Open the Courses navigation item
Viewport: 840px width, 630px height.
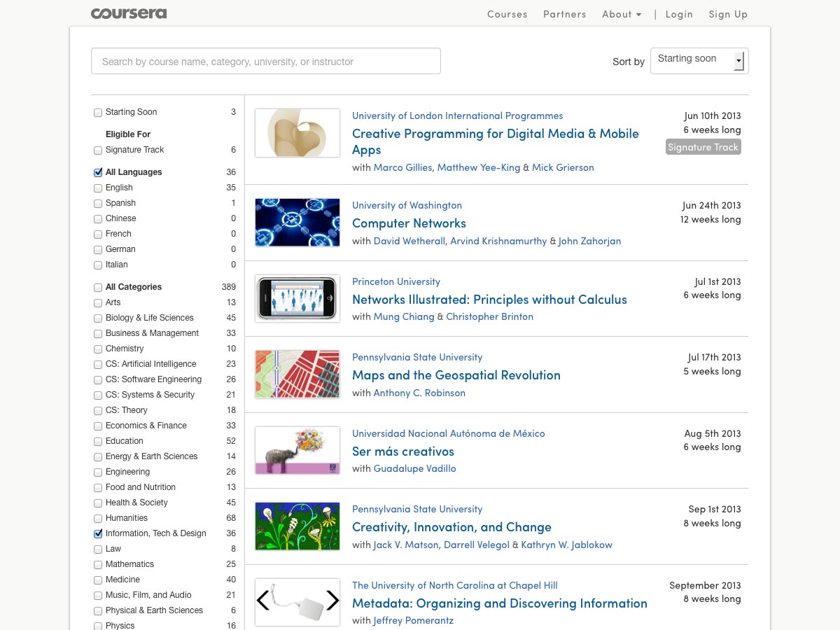[x=507, y=14]
